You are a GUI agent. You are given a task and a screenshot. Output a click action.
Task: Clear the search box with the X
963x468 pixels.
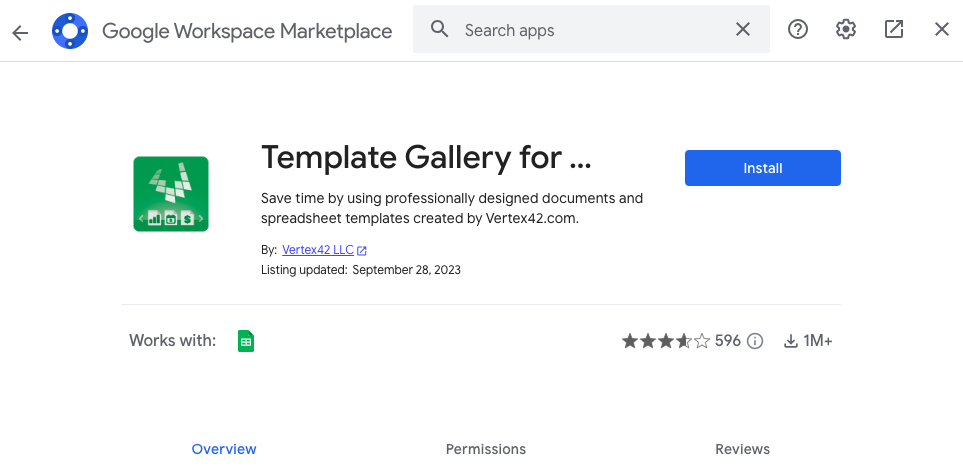point(743,29)
